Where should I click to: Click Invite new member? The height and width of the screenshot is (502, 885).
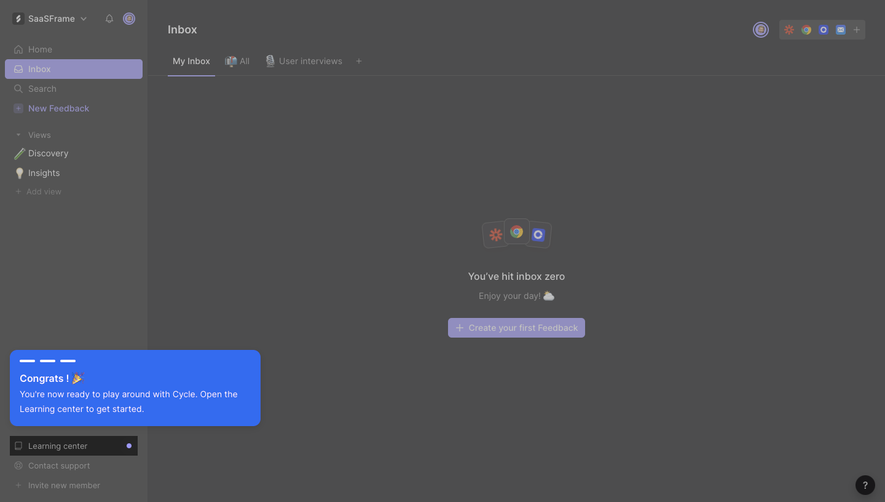58,486
